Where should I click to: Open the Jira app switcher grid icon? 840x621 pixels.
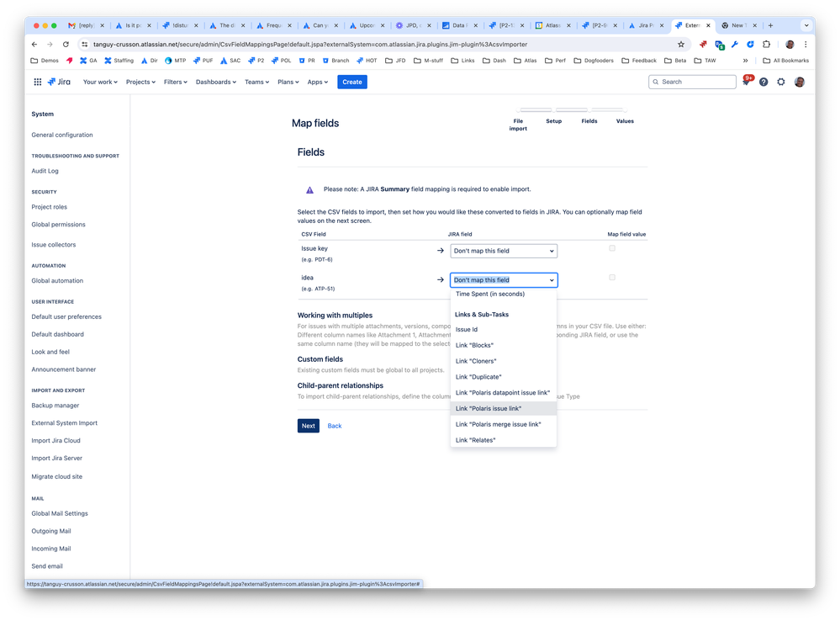38,82
